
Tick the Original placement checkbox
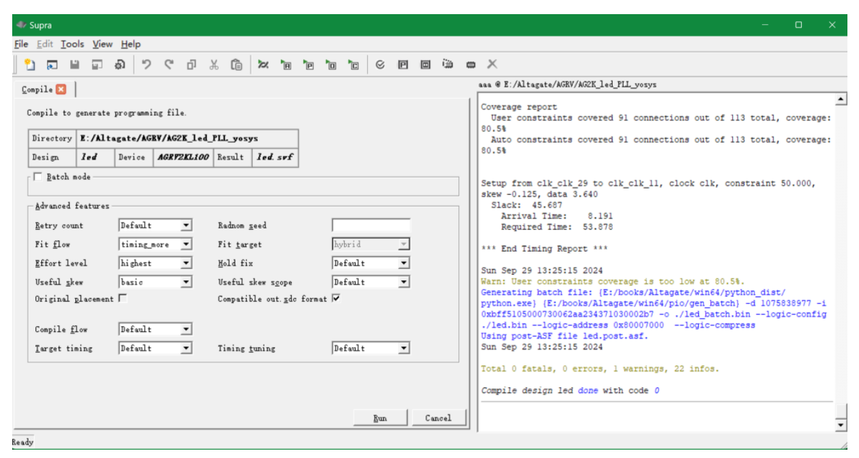point(123,298)
